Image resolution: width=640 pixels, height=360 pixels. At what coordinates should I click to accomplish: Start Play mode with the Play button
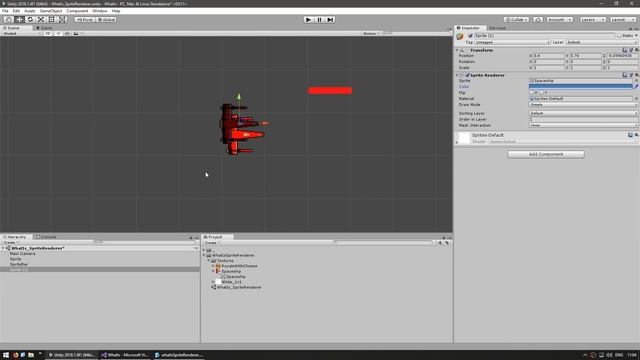pos(309,20)
